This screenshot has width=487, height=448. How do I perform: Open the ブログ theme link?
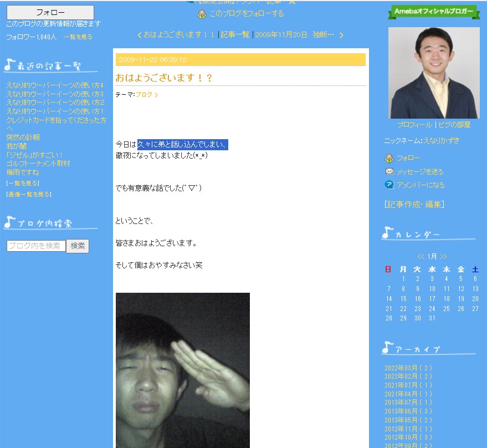point(147,94)
